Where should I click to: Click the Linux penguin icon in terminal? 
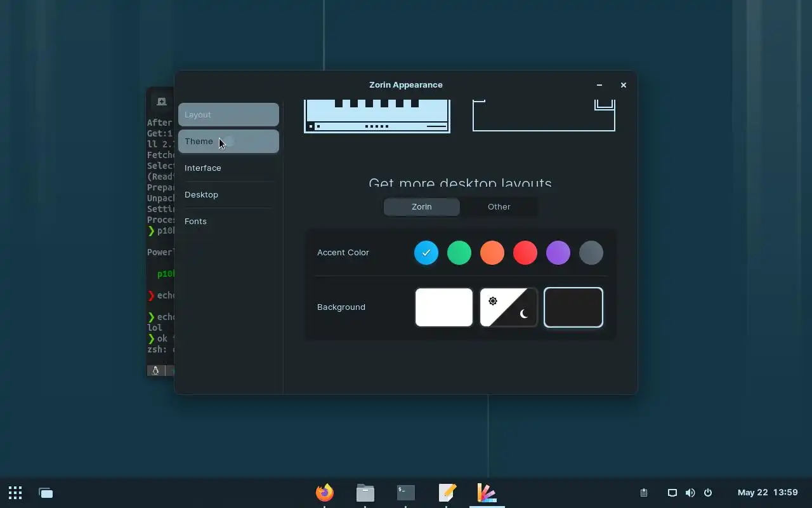pos(155,370)
